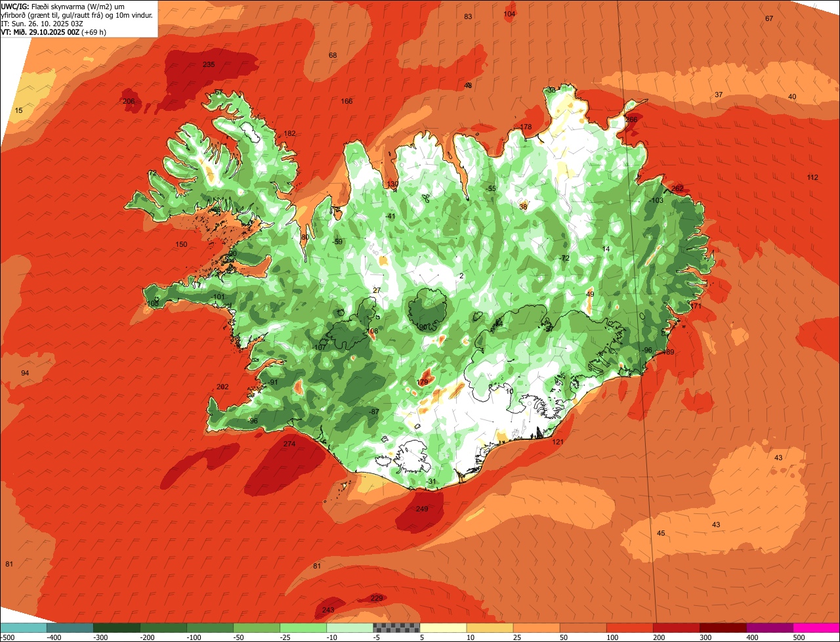Click the 206 flux value on the map
The image size is (840, 642).
pos(129,101)
